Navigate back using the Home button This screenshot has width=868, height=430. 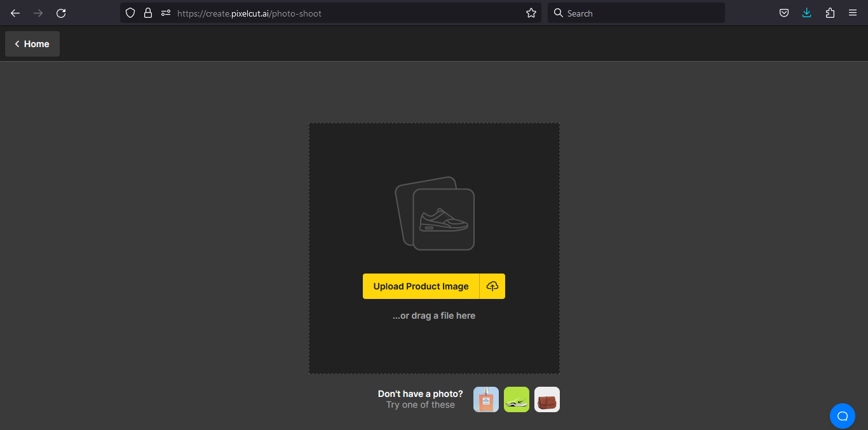pyautogui.click(x=32, y=43)
